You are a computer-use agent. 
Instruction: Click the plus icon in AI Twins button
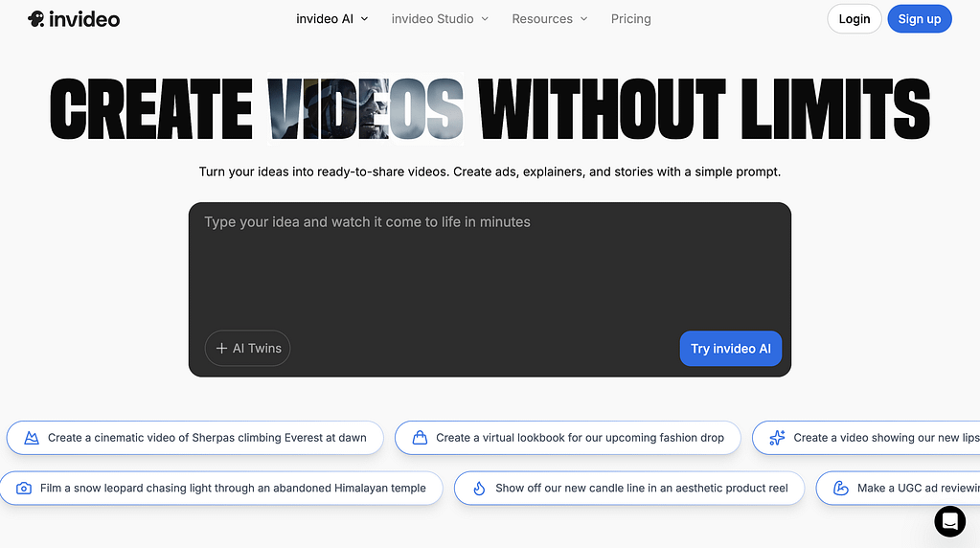(221, 349)
